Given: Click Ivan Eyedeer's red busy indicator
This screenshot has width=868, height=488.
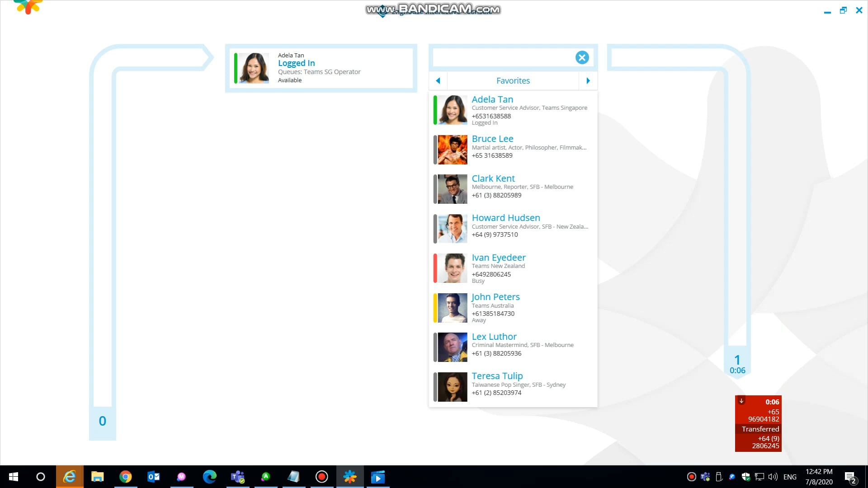Looking at the screenshot, I should click(434, 268).
